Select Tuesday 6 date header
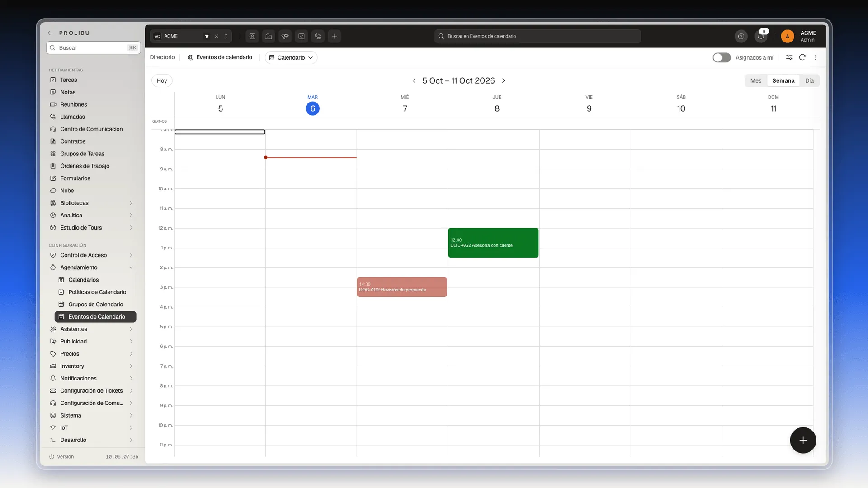868x488 pixels. pos(312,108)
